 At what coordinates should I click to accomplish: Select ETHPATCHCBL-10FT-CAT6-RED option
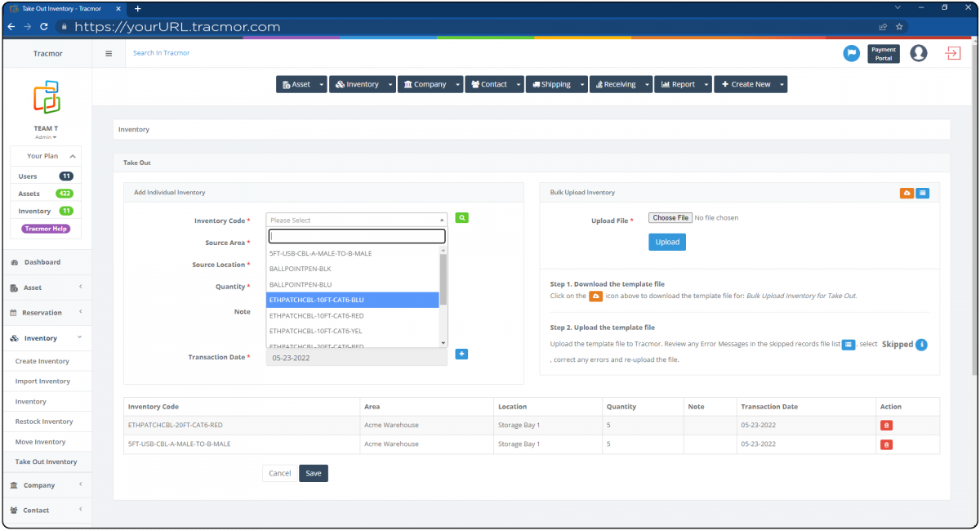point(353,315)
